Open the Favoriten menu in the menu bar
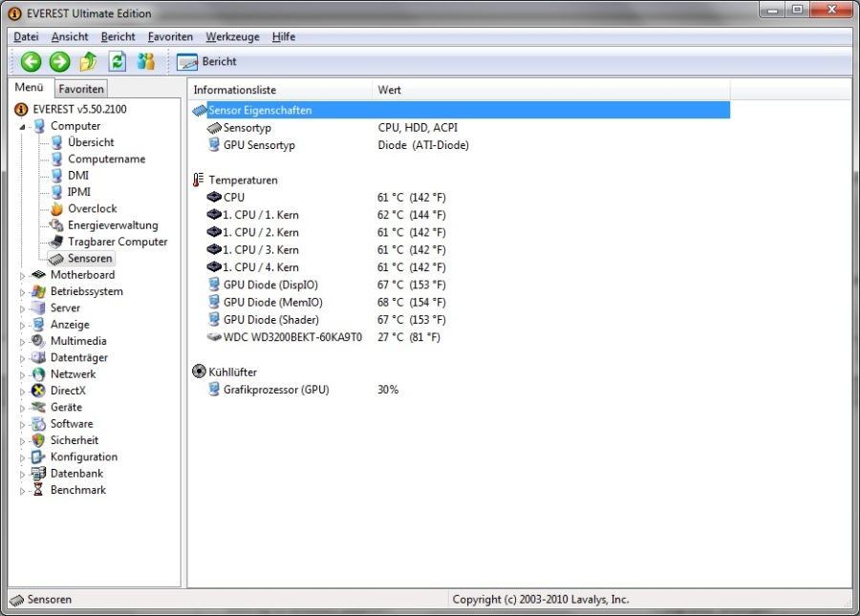 click(170, 36)
